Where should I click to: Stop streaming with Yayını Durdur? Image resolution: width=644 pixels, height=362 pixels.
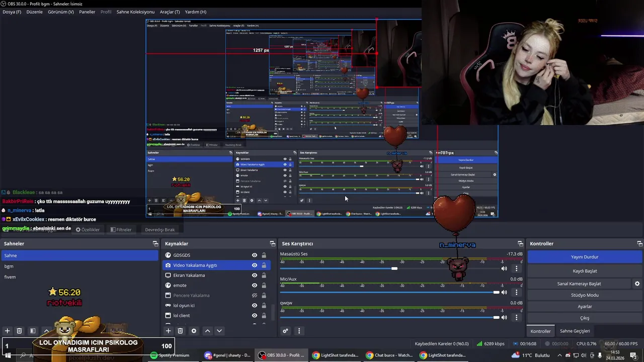click(x=585, y=257)
